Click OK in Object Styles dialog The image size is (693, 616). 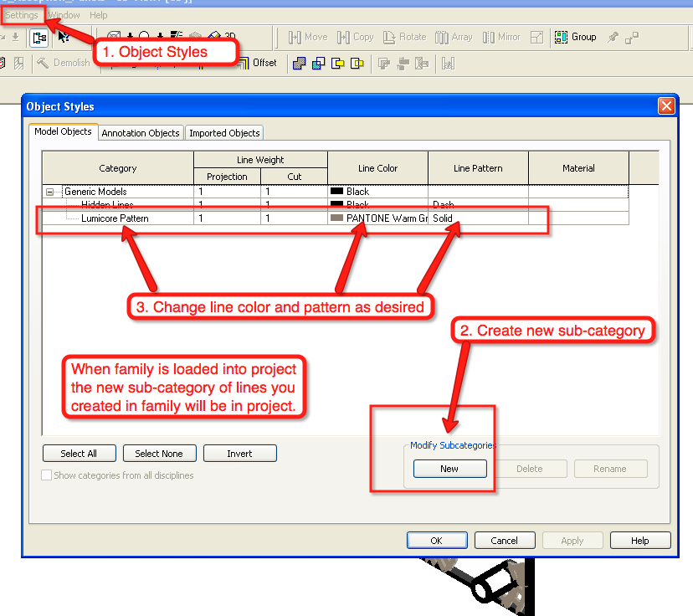click(x=437, y=541)
